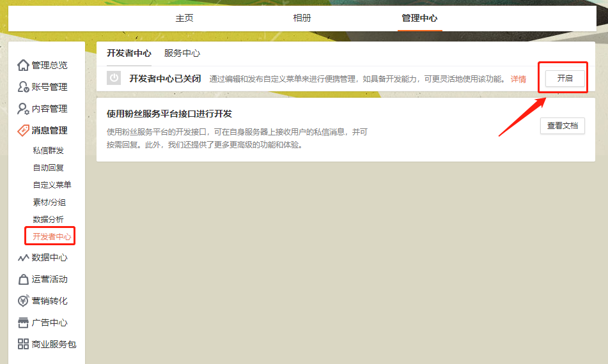This screenshot has height=364, width=608.
Task: Click the heading 使用粉丝服务平台接口进行开发
Action: (x=169, y=114)
